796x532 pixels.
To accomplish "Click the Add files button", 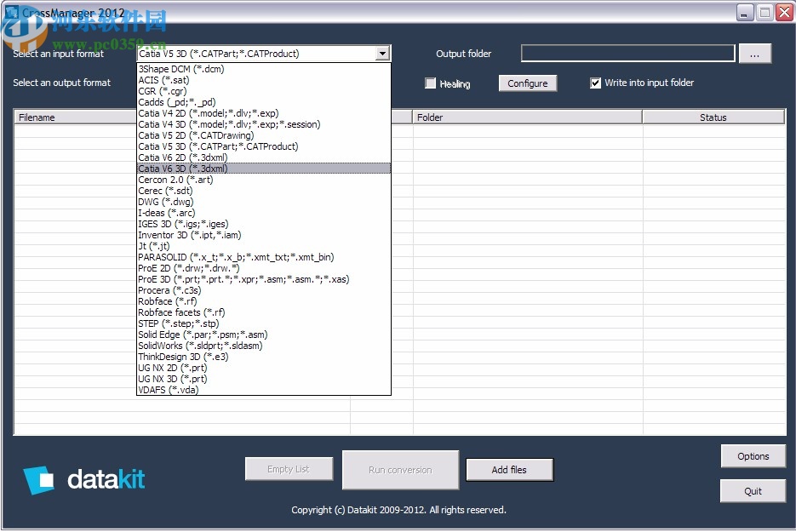I will coord(509,469).
